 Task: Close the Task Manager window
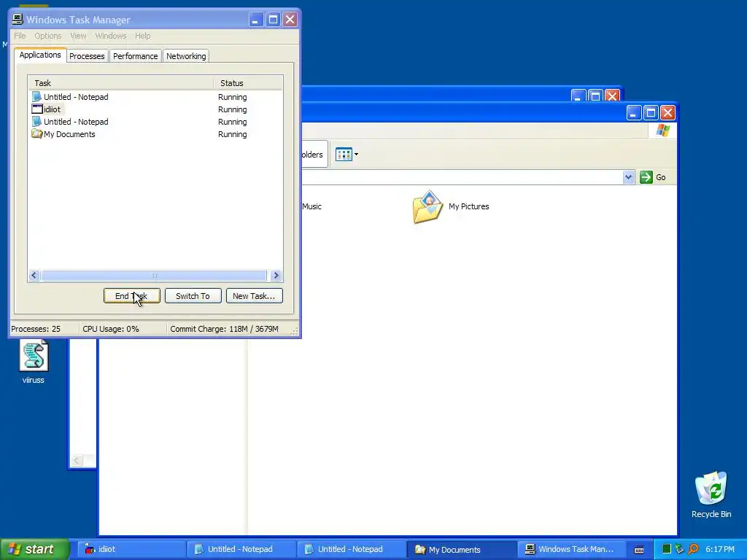290,20
